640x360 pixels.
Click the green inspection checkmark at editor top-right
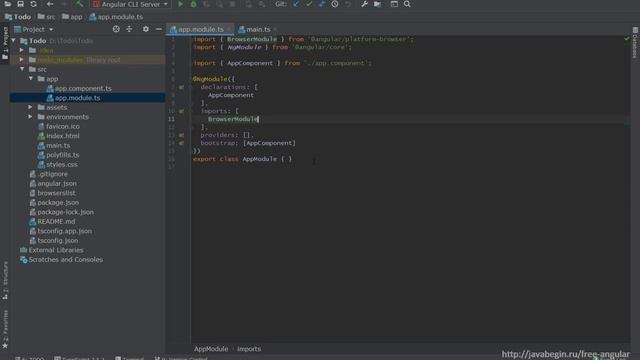(627, 39)
